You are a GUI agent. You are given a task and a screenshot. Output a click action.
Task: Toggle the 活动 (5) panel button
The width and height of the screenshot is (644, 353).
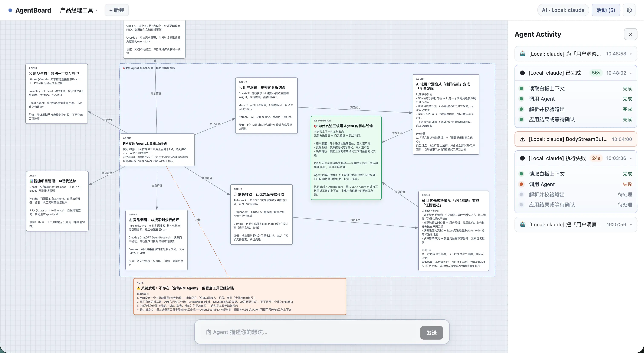tap(605, 10)
